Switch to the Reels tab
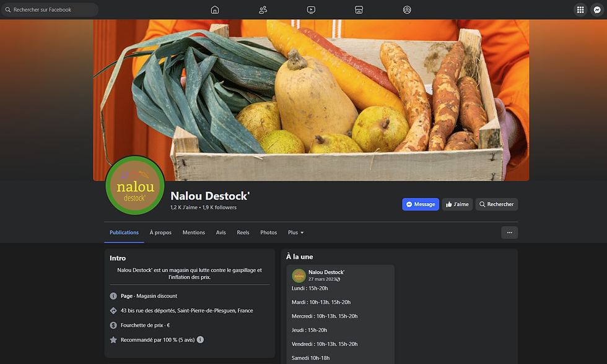The height and width of the screenshot is (364, 607). 243,233
